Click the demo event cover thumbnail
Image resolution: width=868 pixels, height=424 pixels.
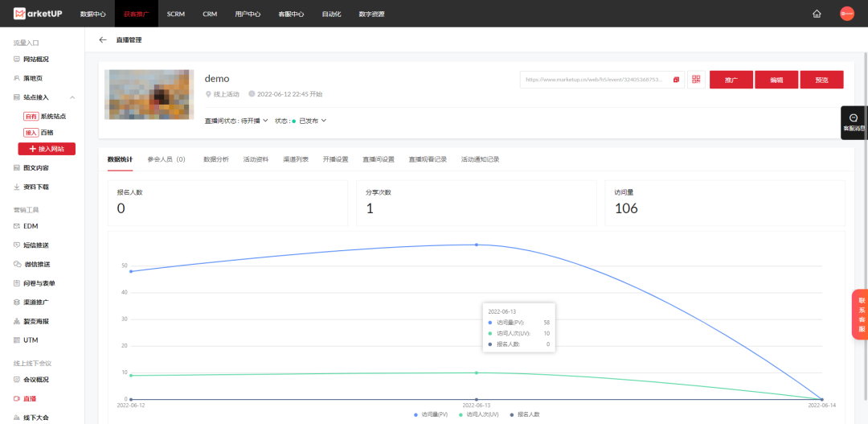tap(149, 94)
